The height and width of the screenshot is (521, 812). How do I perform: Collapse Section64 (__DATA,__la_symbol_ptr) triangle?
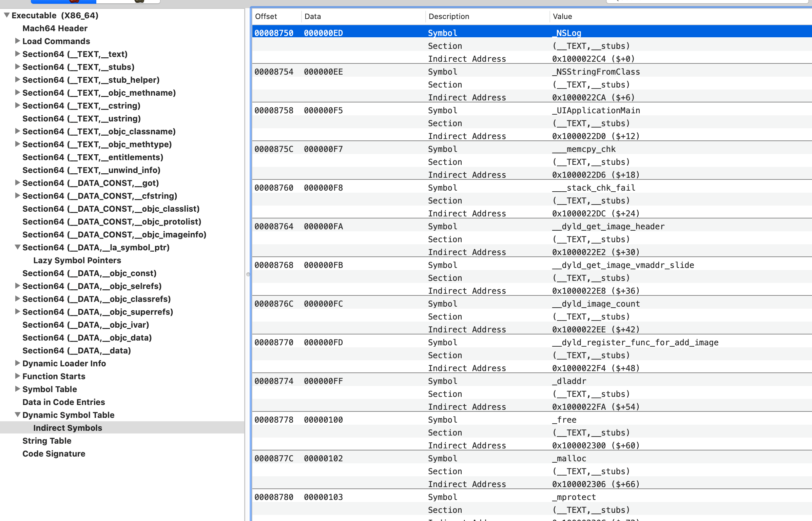[x=17, y=247]
